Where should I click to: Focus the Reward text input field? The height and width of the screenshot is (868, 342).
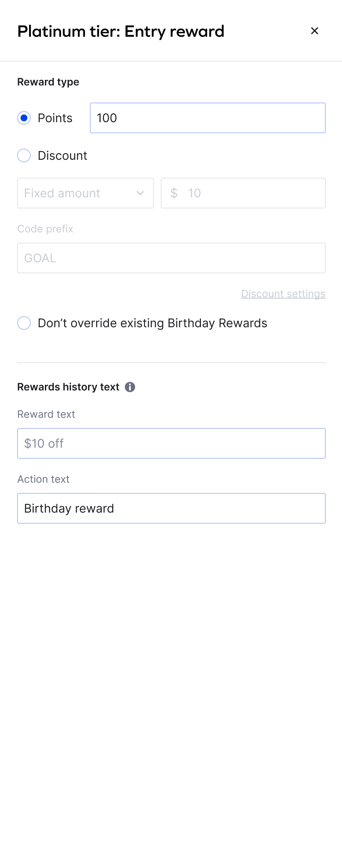(x=171, y=443)
